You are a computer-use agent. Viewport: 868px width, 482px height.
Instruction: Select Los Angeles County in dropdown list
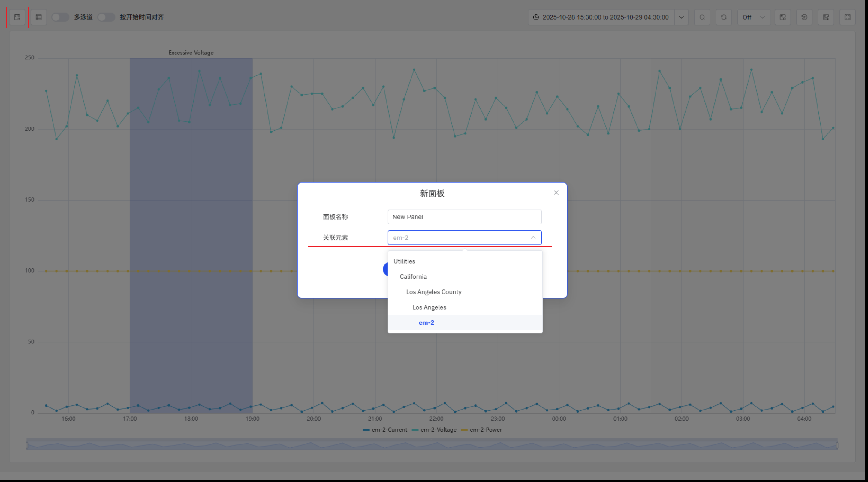pyautogui.click(x=434, y=292)
